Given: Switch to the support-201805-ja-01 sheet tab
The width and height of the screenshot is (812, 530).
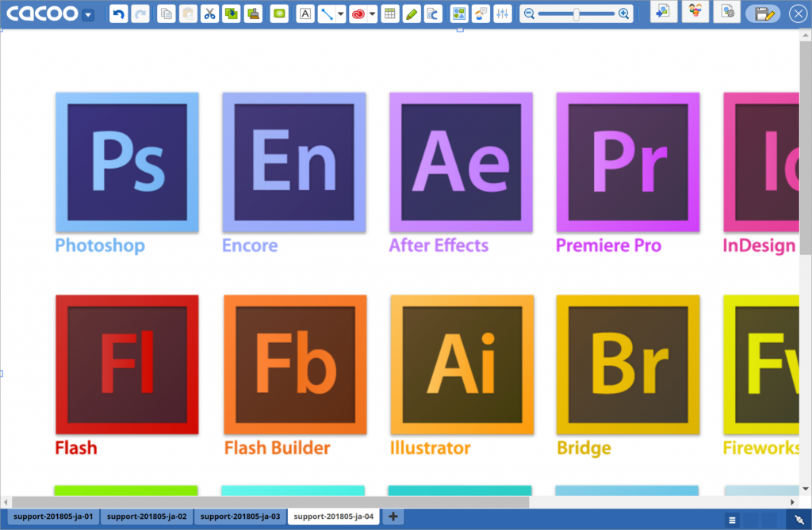Looking at the screenshot, I should click(52, 517).
